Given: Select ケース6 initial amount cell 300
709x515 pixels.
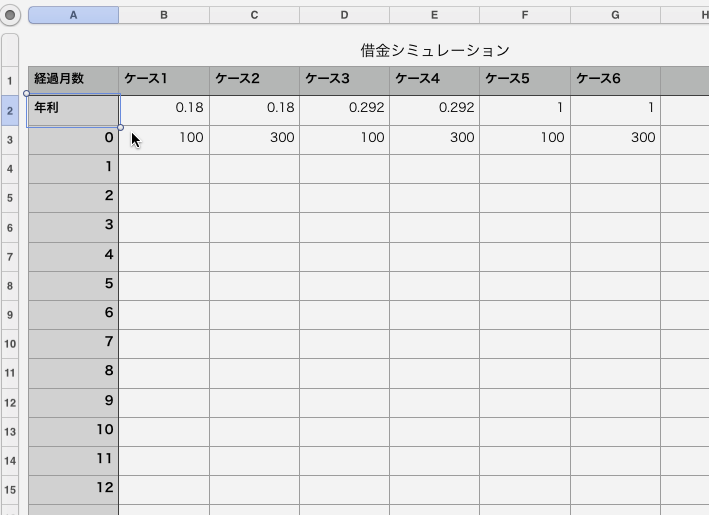Looking at the screenshot, I should tap(615, 140).
